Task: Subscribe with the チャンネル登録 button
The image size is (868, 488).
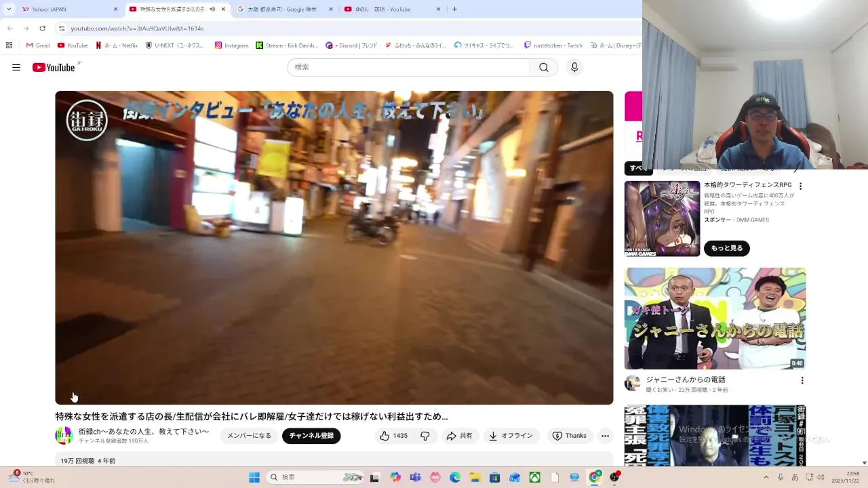Action: pyautogui.click(x=311, y=436)
